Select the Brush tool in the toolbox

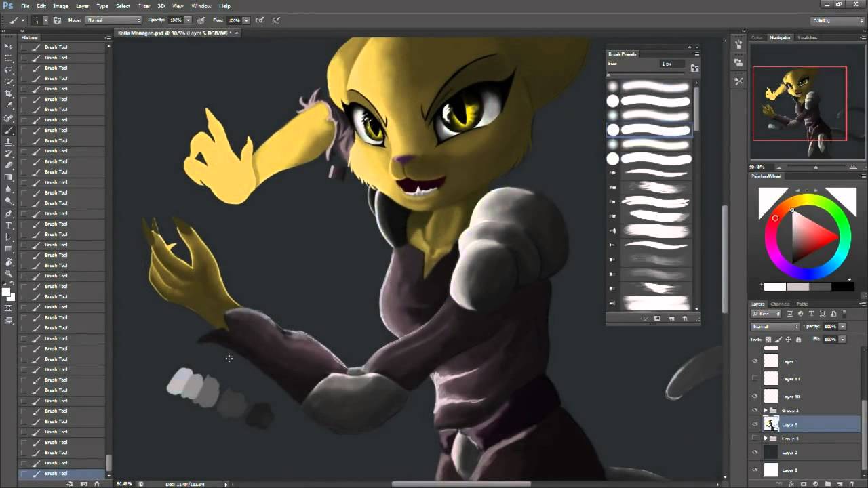[9, 130]
